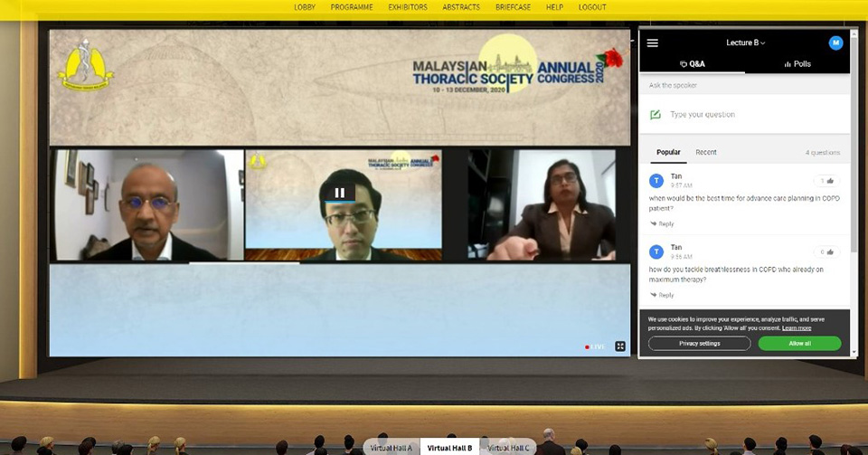Open the hamburger menu in Q&A panel
The image size is (868, 455).
[653, 43]
